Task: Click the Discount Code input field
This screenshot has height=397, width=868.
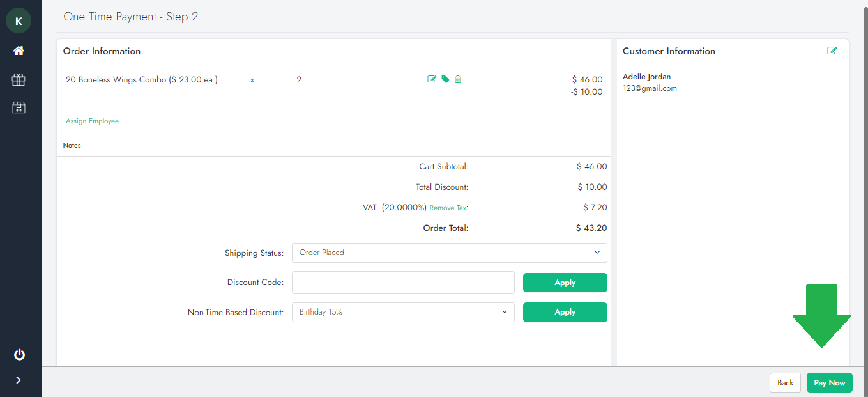Action: [403, 283]
